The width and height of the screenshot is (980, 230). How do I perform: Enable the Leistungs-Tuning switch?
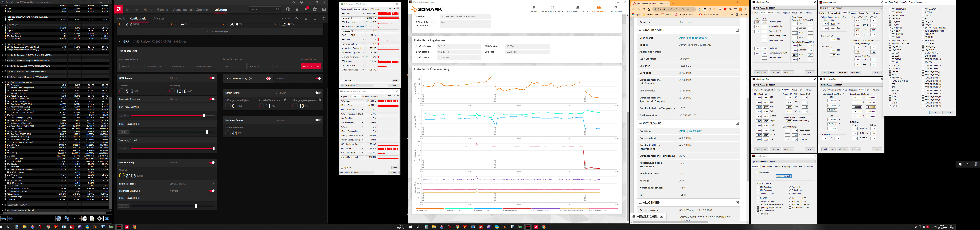click(x=318, y=120)
